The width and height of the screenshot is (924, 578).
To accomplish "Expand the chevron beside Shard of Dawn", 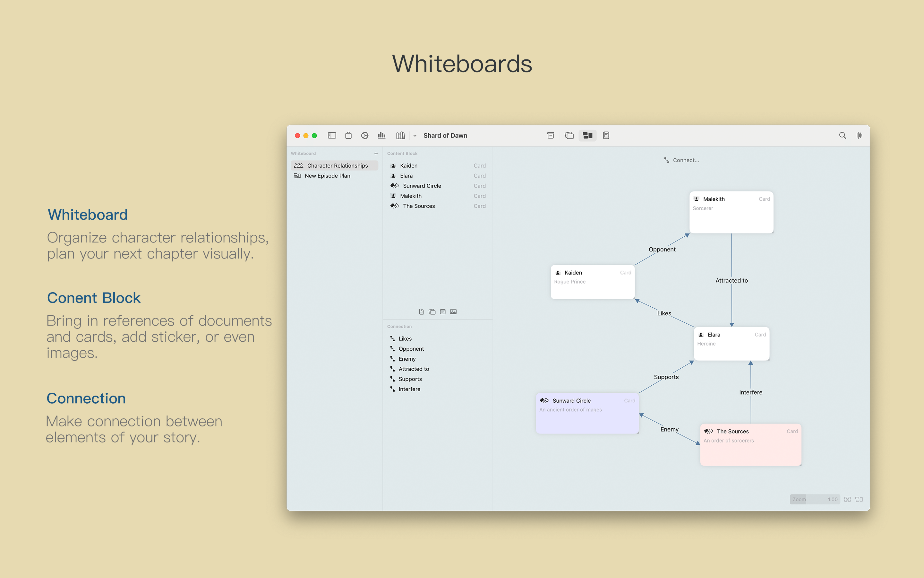I will [x=415, y=136].
